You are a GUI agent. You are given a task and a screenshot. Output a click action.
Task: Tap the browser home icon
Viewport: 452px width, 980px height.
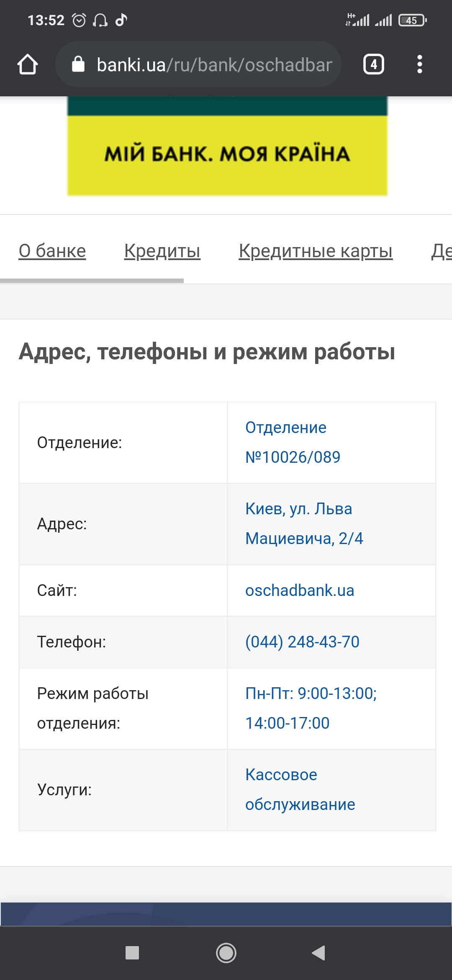[28, 64]
